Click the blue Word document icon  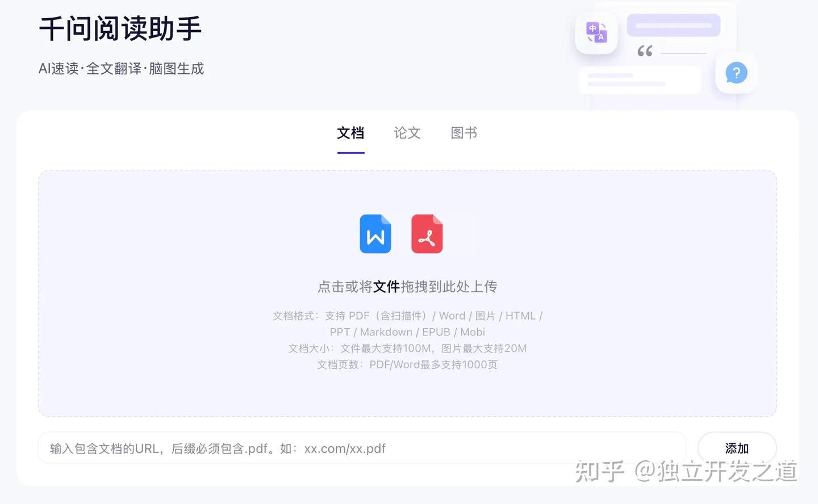[375, 234]
